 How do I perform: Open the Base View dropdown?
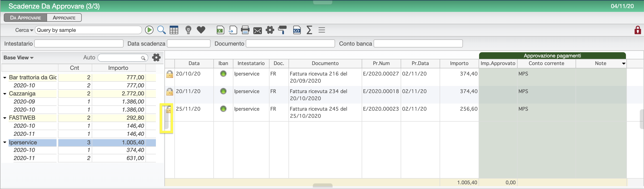point(19,58)
